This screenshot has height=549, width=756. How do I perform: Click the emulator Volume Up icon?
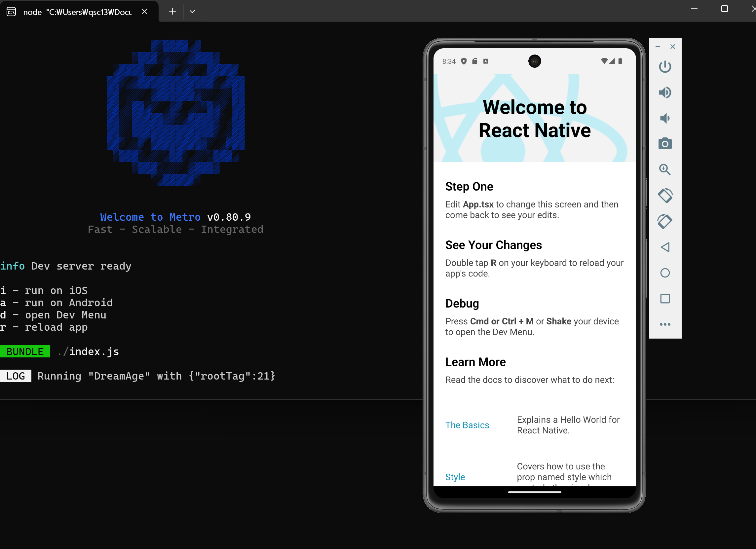pyautogui.click(x=665, y=92)
